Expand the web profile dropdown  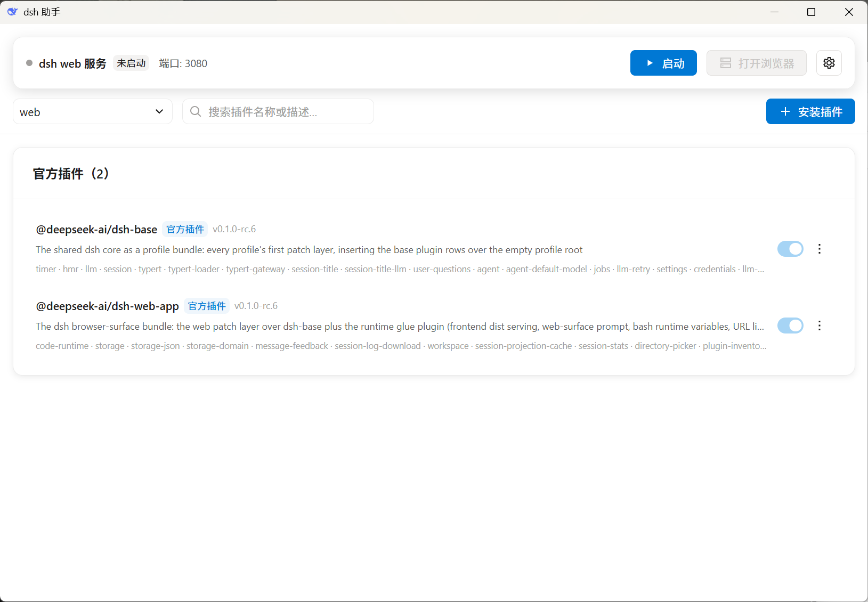[93, 111]
